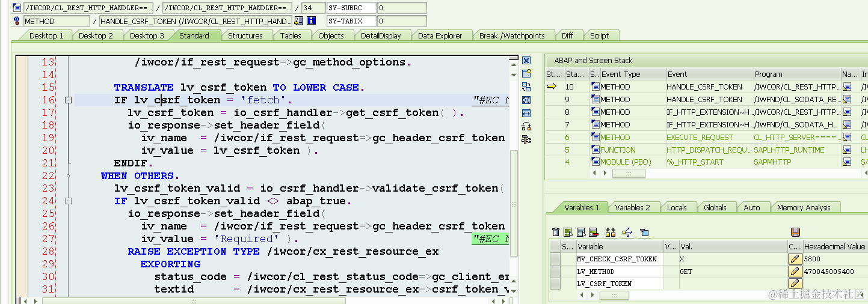Click the SY-SUBRC value field
The width and height of the screenshot is (868, 304).
402,8
